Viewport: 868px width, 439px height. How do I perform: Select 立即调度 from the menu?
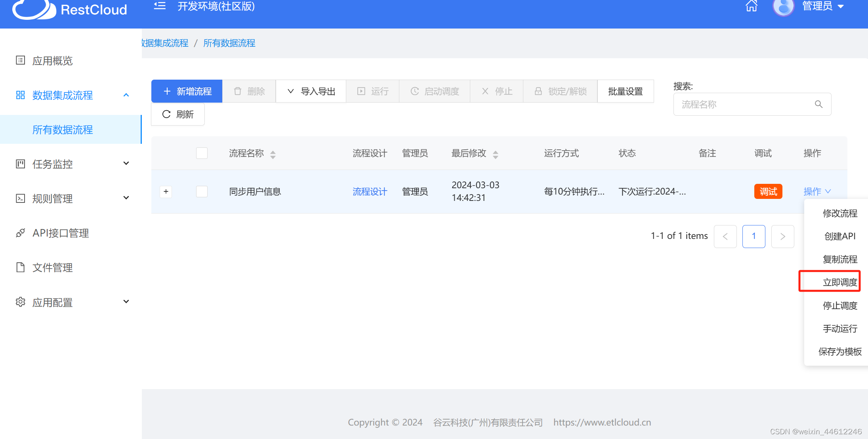click(x=839, y=282)
